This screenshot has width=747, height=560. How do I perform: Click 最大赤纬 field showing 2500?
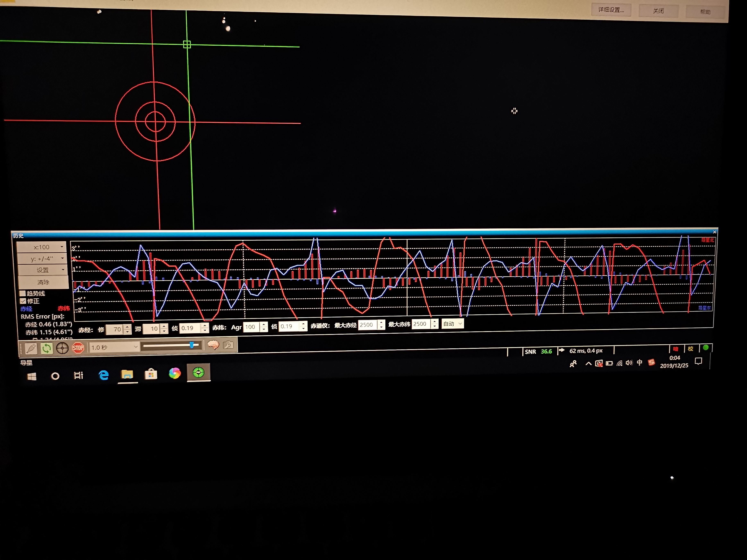[x=421, y=324]
